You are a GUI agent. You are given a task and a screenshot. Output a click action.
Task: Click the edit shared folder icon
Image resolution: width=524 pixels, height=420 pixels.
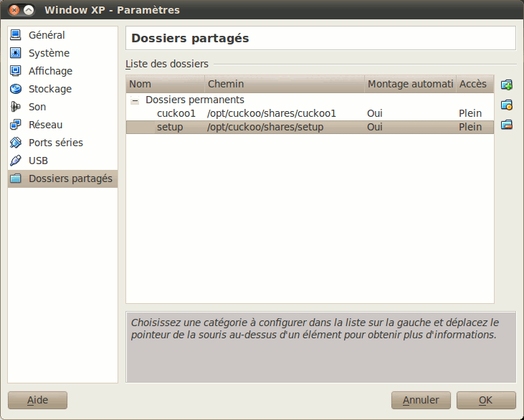[x=507, y=105]
